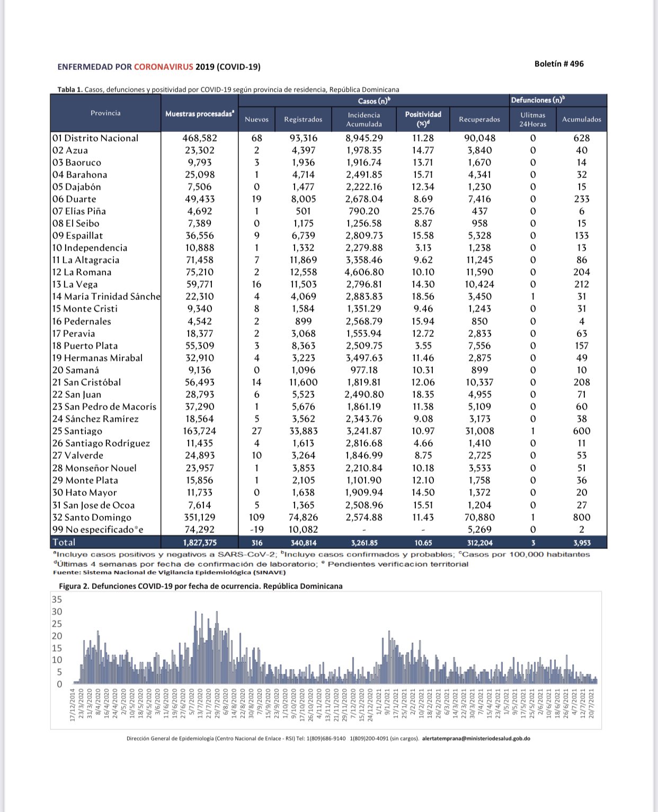Select the '14 María Trinidad Sánche' row label
This screenshot has width=658, height=812.
(106, 297)
